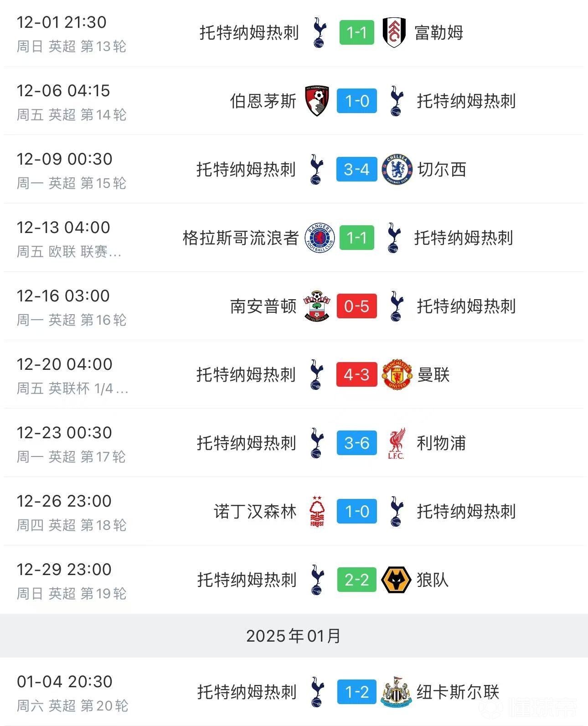Click the Nottingham Forest crest
The width and height of the screenshot is (588, 726).
coord(317,511)
